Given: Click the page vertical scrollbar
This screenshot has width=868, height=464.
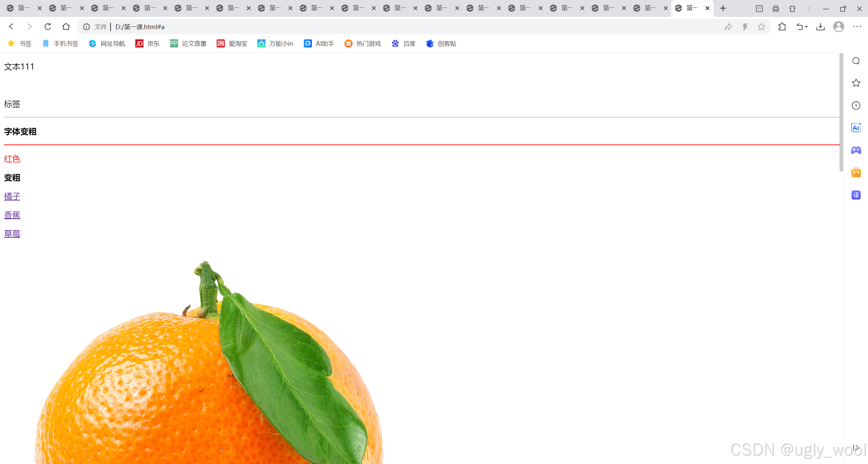Looking at the screenshot, I should coord(841,112).
